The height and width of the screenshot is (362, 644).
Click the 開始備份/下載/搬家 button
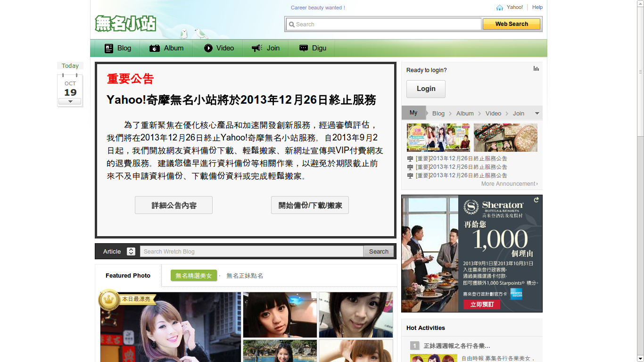click(x=310, y=206)
